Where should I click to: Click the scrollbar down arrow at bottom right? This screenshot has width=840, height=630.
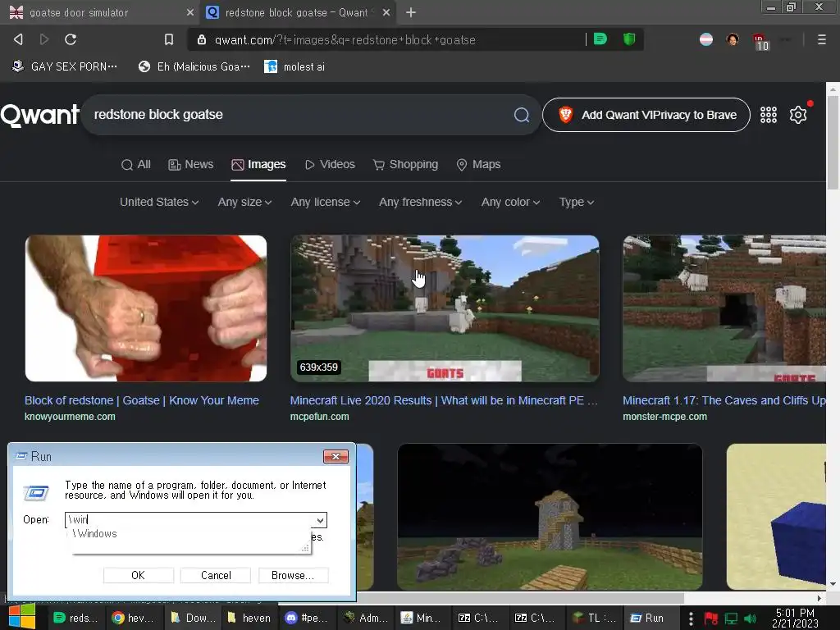tap(833, 584)
